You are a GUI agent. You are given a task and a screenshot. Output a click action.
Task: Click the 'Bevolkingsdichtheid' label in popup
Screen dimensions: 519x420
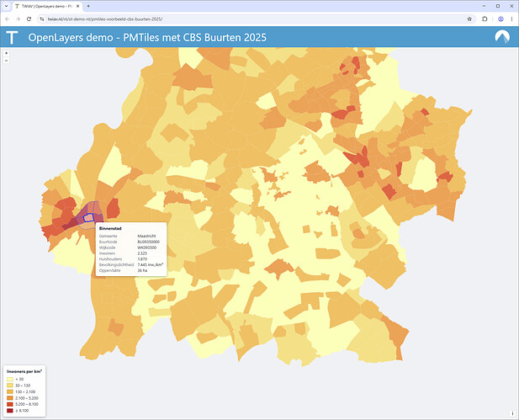coord(117,265)
